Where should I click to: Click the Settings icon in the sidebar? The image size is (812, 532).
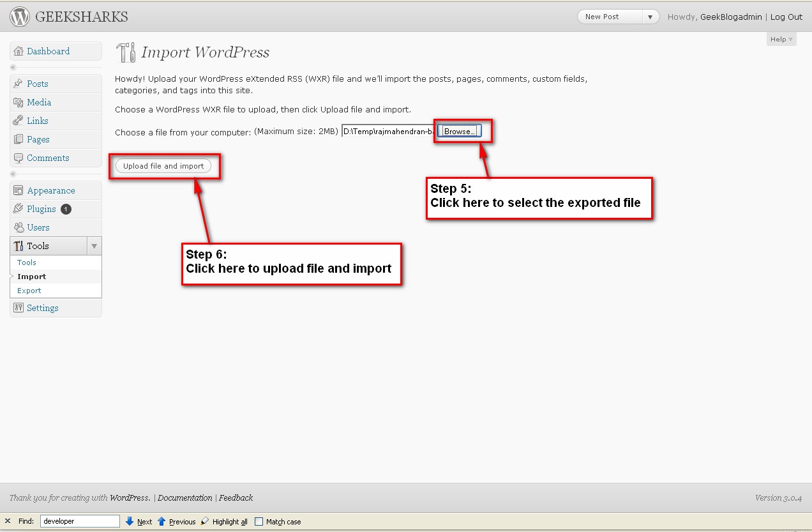point(19,308)
